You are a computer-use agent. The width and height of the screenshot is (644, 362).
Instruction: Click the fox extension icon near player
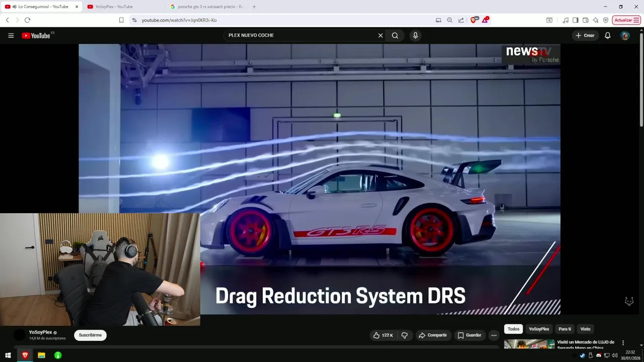click(x=629, y=301)
